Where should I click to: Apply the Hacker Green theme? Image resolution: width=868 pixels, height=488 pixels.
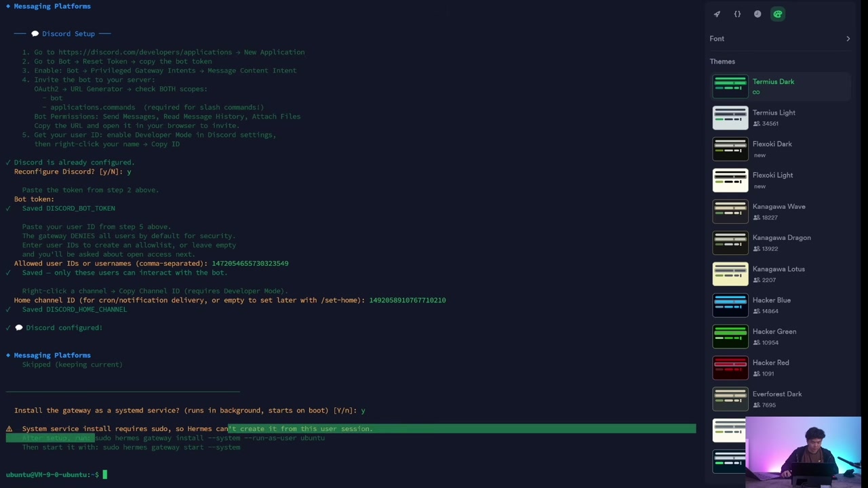pyautogui.click(x=780, y=336)
